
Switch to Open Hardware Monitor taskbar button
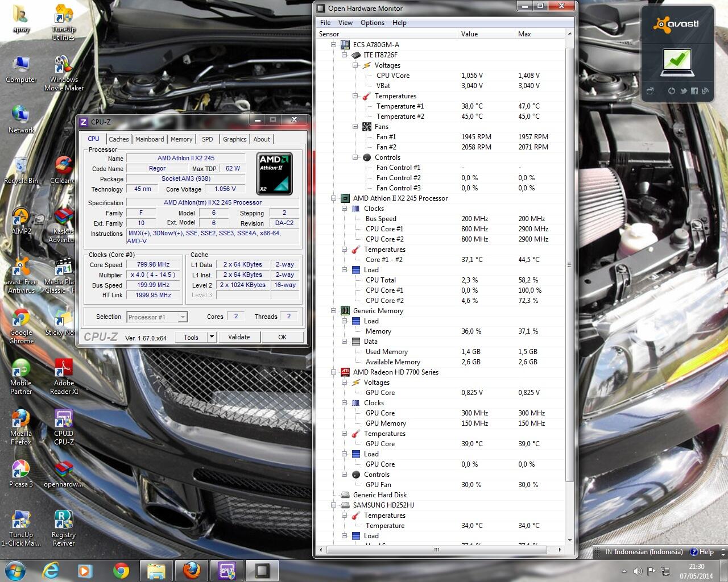coord(262,570)
